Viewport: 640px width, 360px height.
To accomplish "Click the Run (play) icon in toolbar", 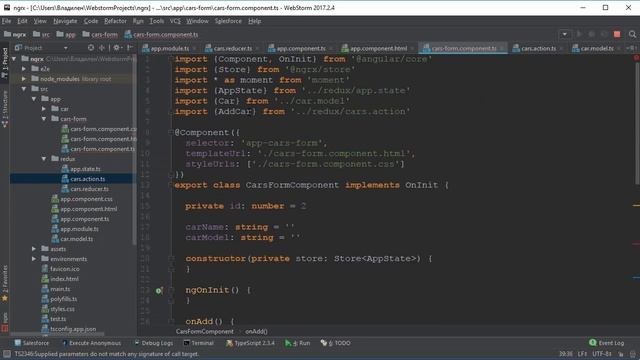I will click(x=579, y=34).
